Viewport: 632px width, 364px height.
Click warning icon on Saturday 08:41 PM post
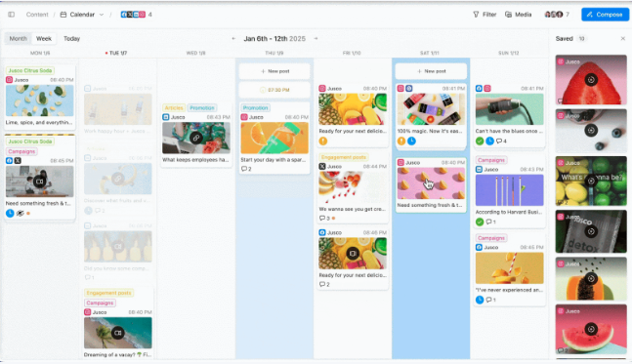click(401, 141)
